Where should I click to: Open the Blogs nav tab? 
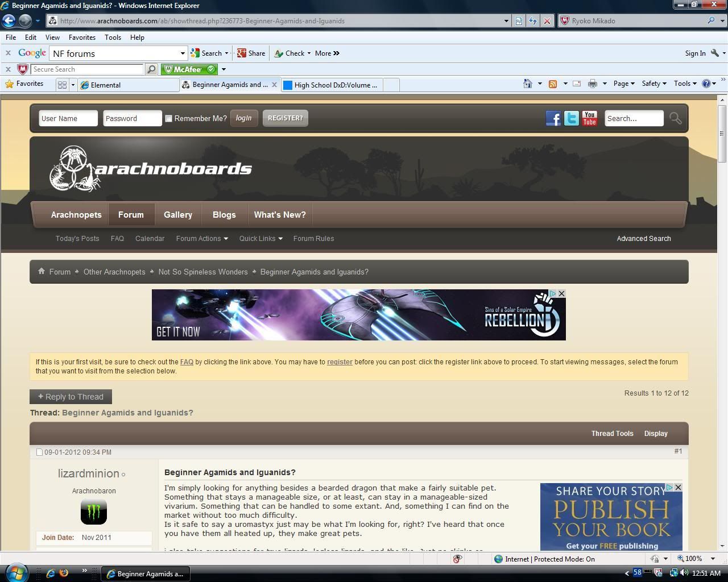pyautogui.click(x=224, y=215)
